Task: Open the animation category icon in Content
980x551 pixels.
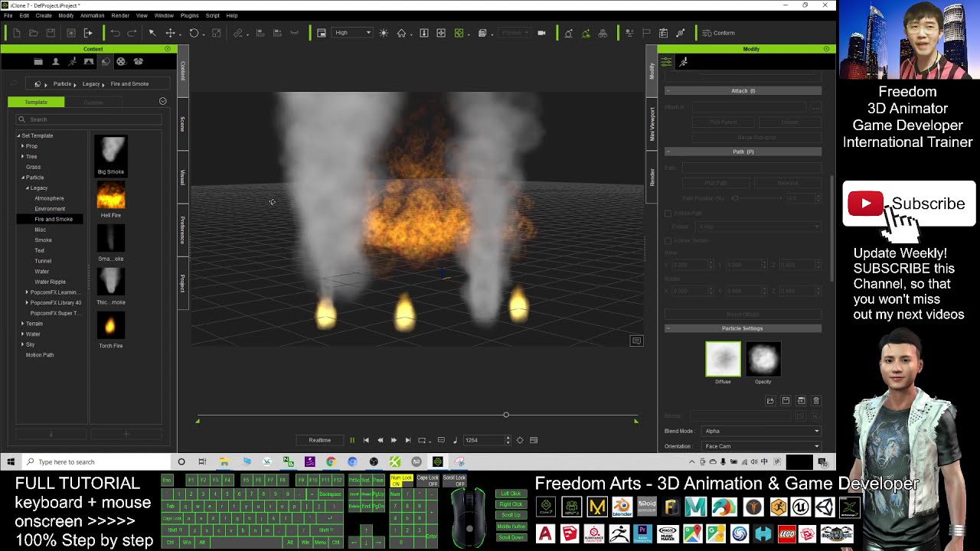Action: tap(72, 61)
